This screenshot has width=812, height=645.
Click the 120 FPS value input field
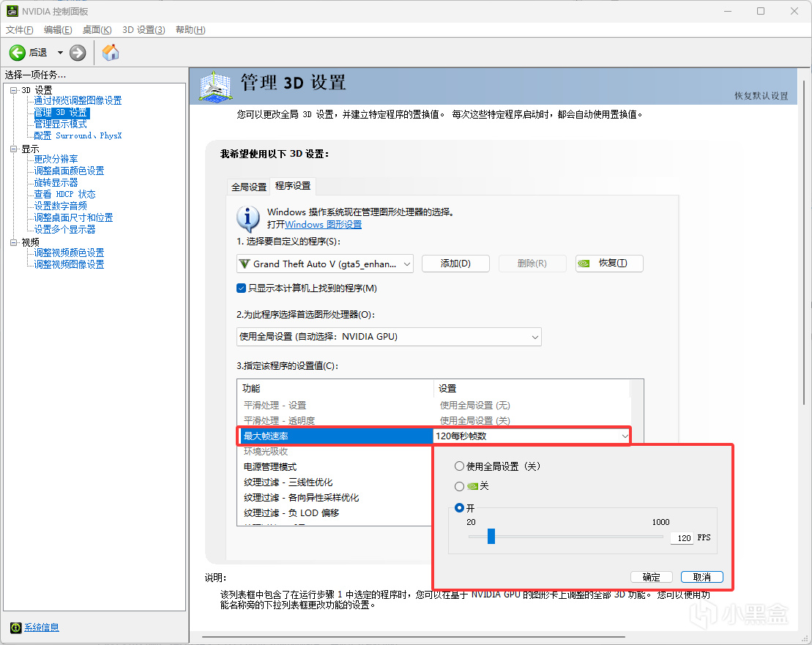pos(682,538)
